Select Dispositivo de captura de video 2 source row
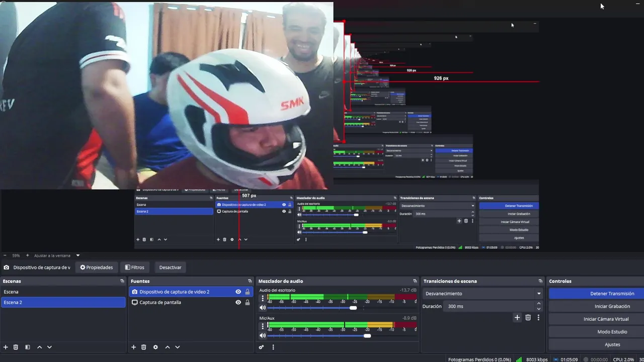644x362 pixels. point(191,292)
